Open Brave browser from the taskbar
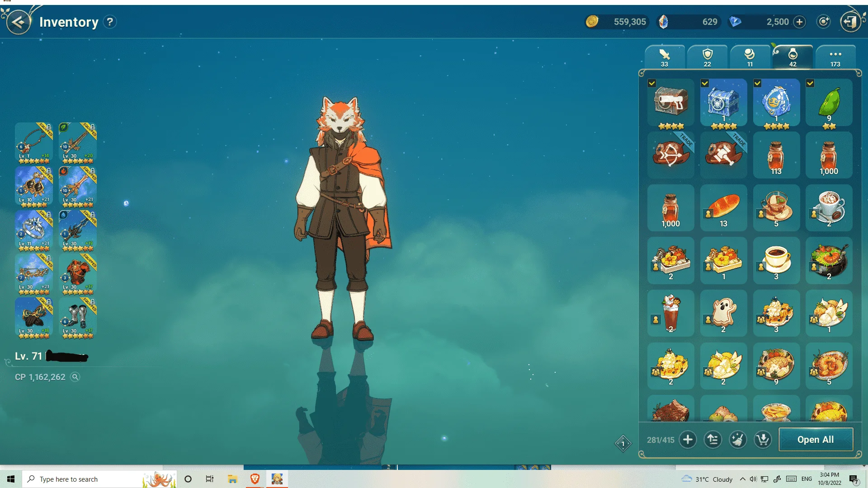Image resolution: width=868 pixels, height=488 pixels. coord(255,479)
